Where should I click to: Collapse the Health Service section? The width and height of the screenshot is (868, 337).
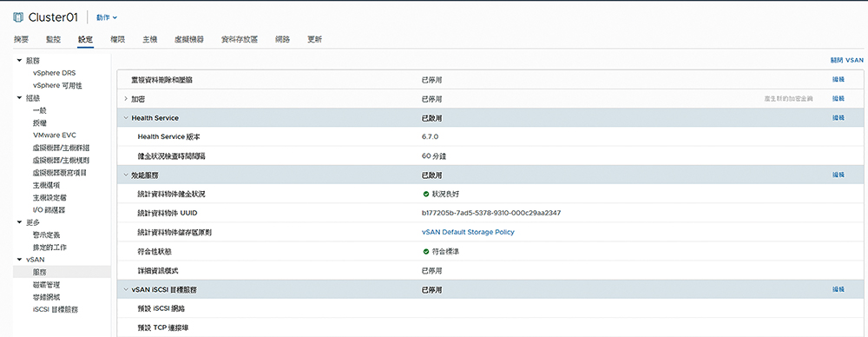click(x=126, y=118)
